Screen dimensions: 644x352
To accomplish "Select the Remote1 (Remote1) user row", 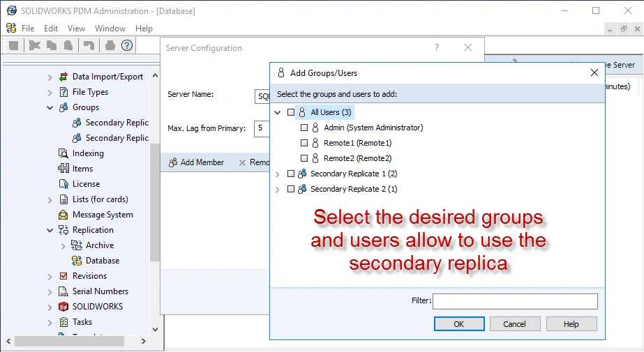I will tap(358, 143).
